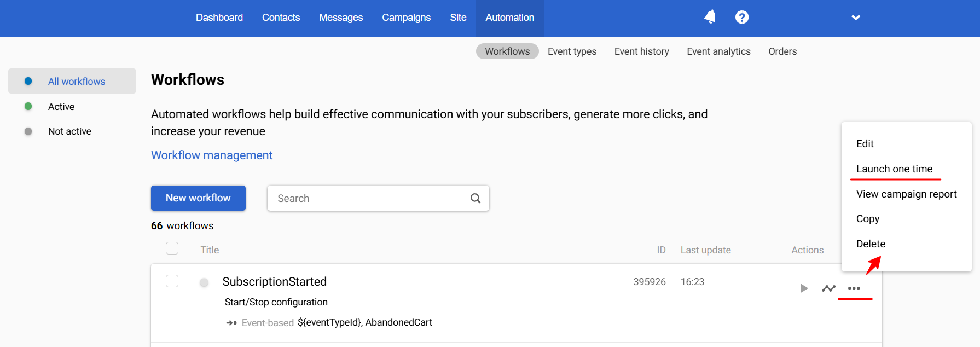
Task: Open the notifications bell
Action: (x=710, y=18)
